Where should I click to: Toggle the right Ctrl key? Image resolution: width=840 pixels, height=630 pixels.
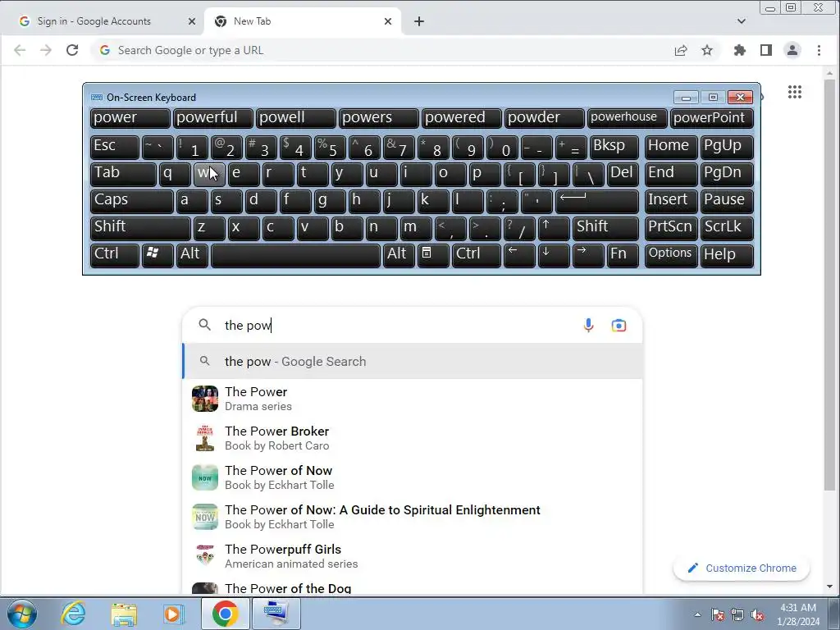coord(477,255)
